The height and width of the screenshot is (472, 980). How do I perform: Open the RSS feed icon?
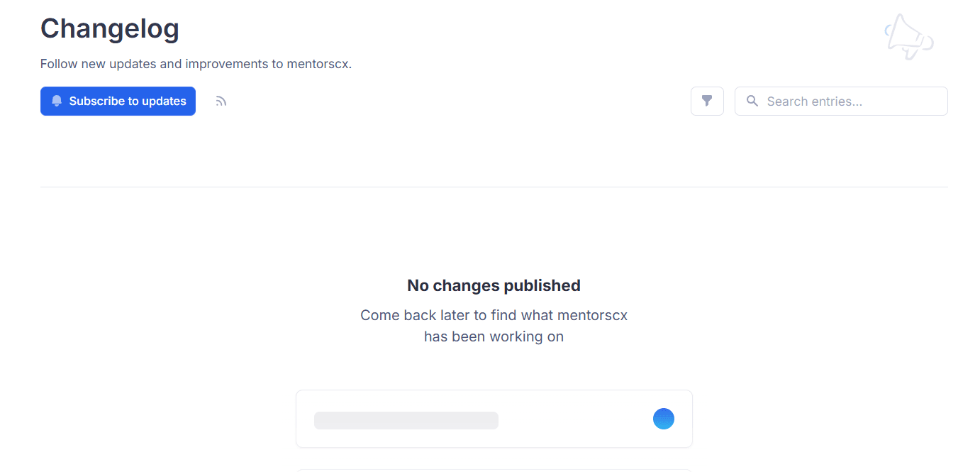(221, 101)
